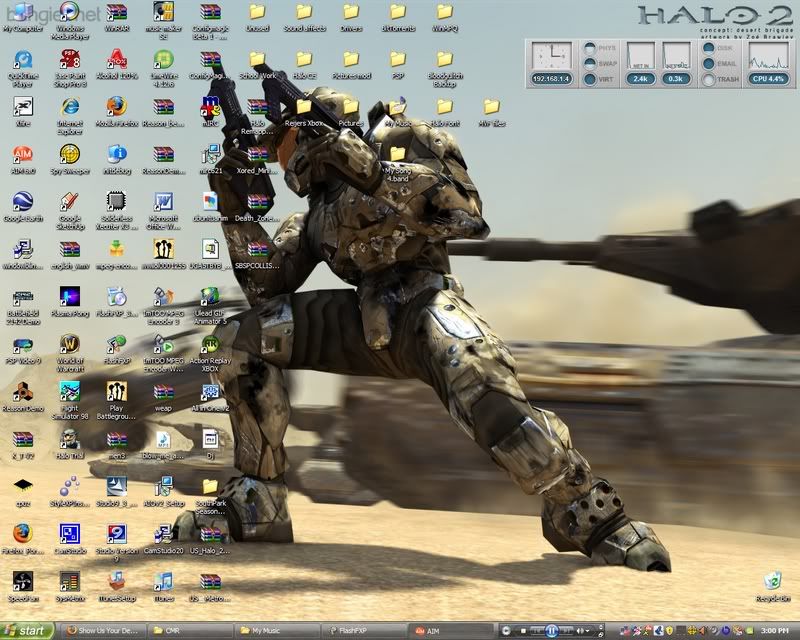Switch to My Music taskbar window
The image size is (800, 640).
[277, 631]
